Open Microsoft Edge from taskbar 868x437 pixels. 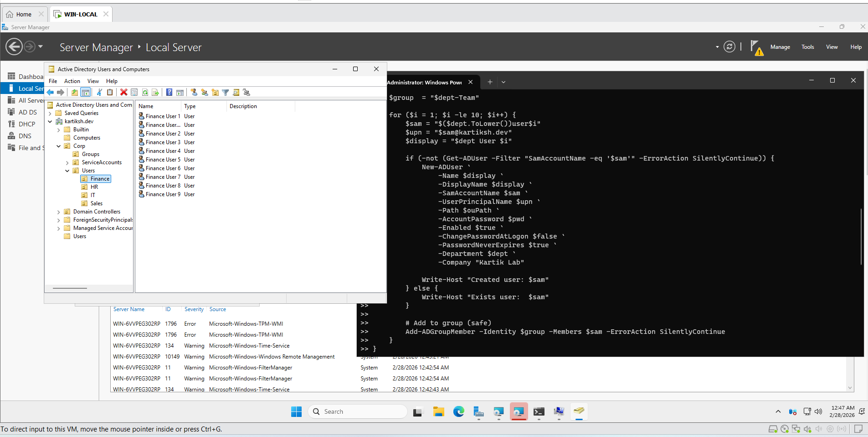[458, 411]
